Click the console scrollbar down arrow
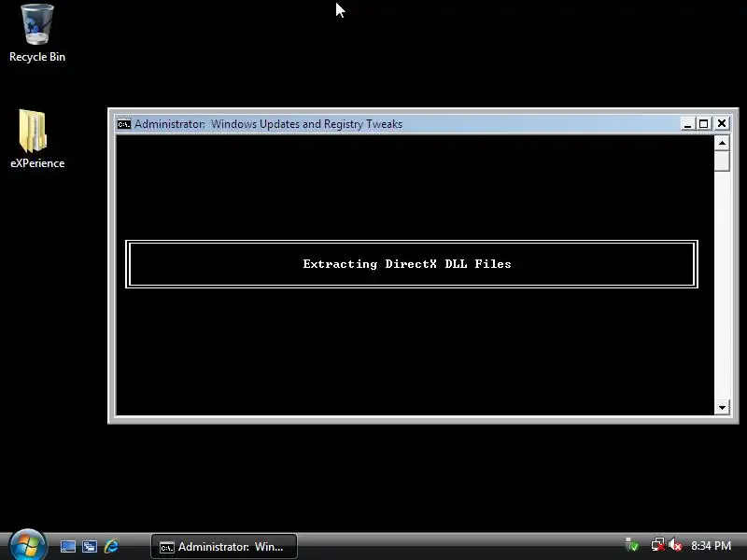Image resolution: width=747 pixels, height=560 pixels. point(722,407)
